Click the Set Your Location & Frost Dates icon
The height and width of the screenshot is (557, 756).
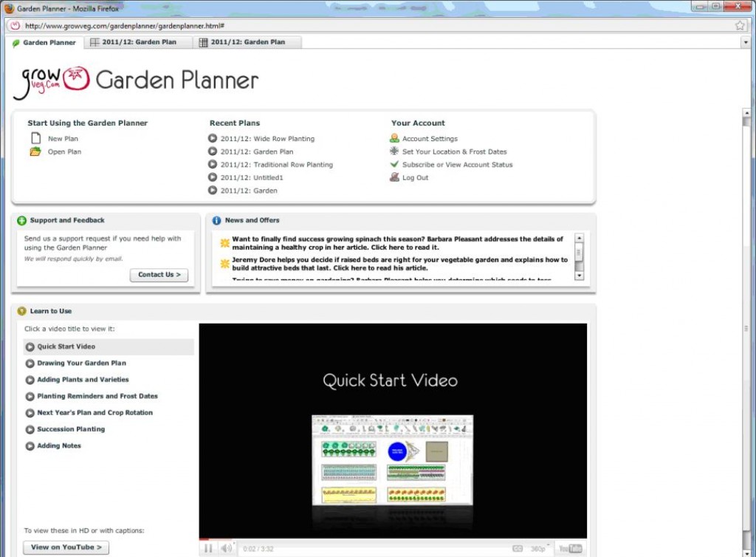click(x=394, y=151)
